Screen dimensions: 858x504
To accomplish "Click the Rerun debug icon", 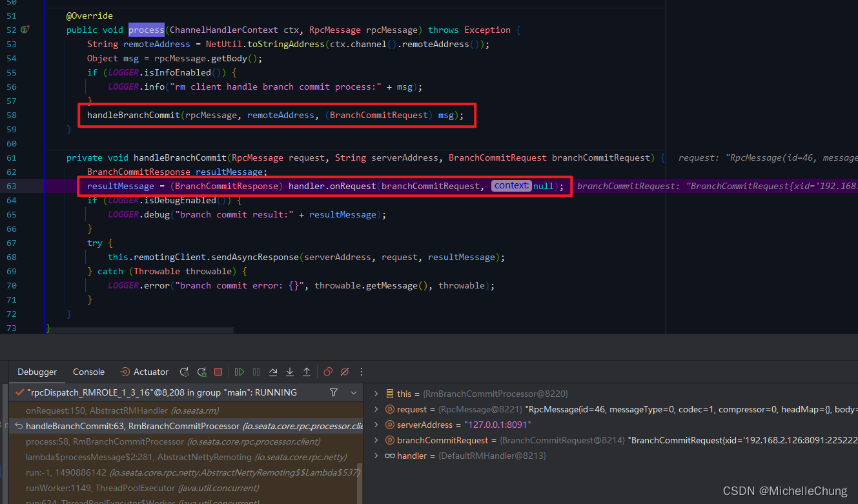I will (185, 372).
